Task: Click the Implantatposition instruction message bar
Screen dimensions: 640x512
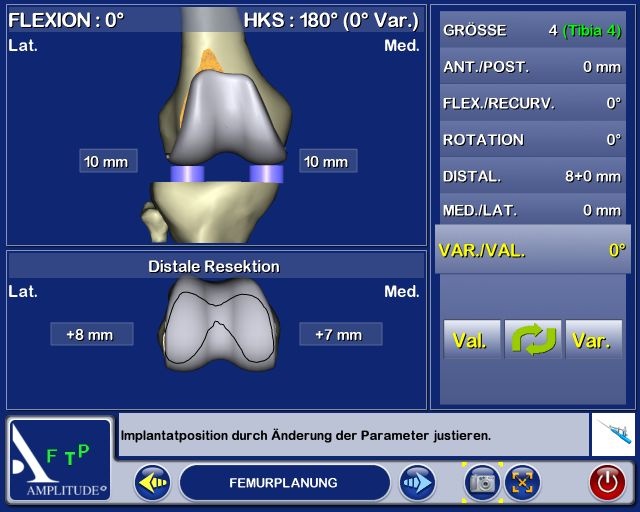Action: (x=353, y=434)
